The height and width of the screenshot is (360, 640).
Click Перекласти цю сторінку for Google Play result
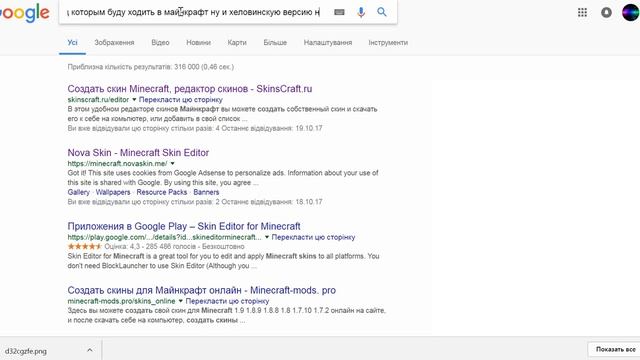click(x=313, y=237)
